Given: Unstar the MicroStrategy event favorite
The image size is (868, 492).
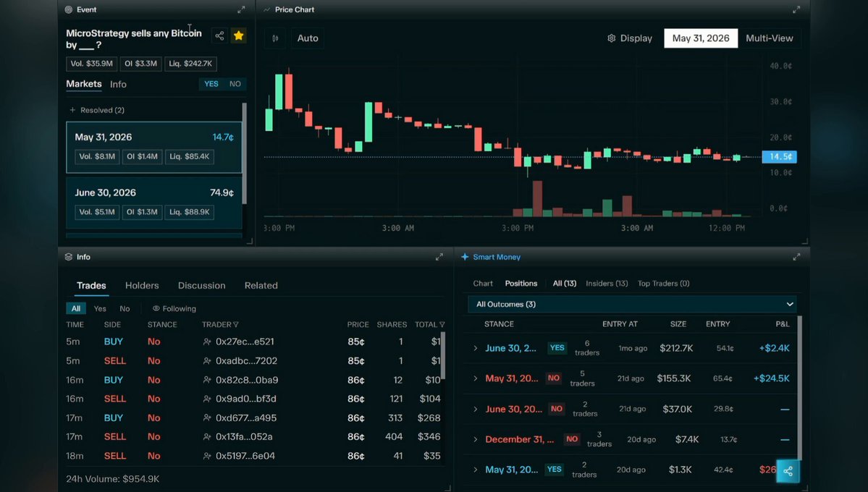Looking at the screenshot, I should tap(239, 36).
